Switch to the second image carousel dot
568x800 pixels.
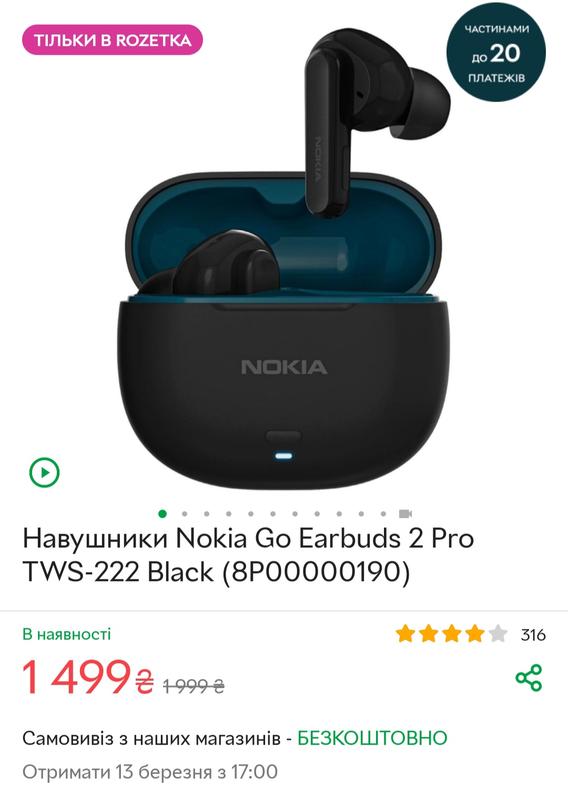[x=184, y=514]
